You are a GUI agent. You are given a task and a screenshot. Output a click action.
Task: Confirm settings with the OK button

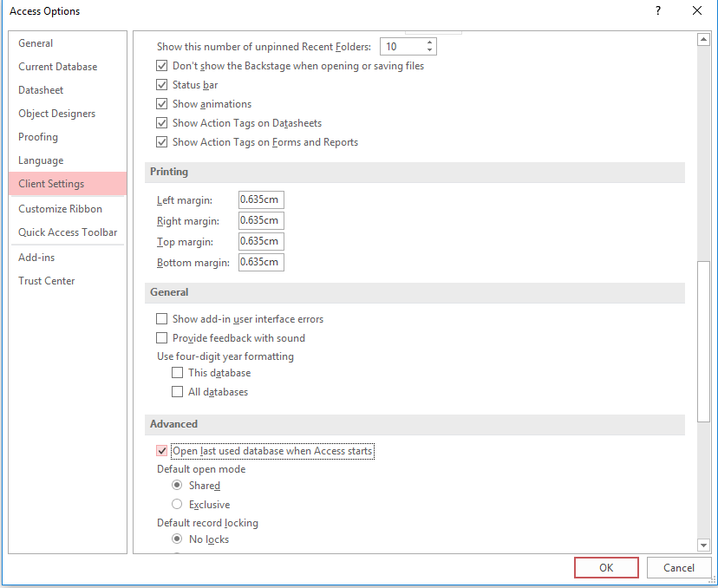coord(606,567)
